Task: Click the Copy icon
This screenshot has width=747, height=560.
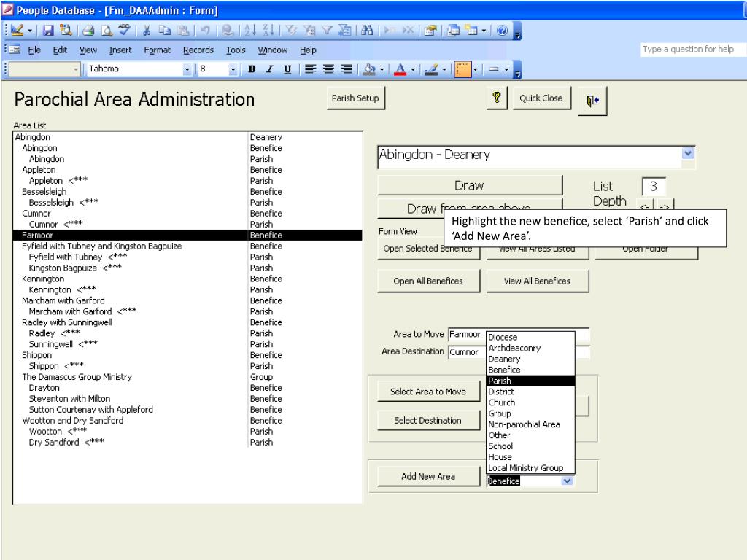Action: point(164,31)
